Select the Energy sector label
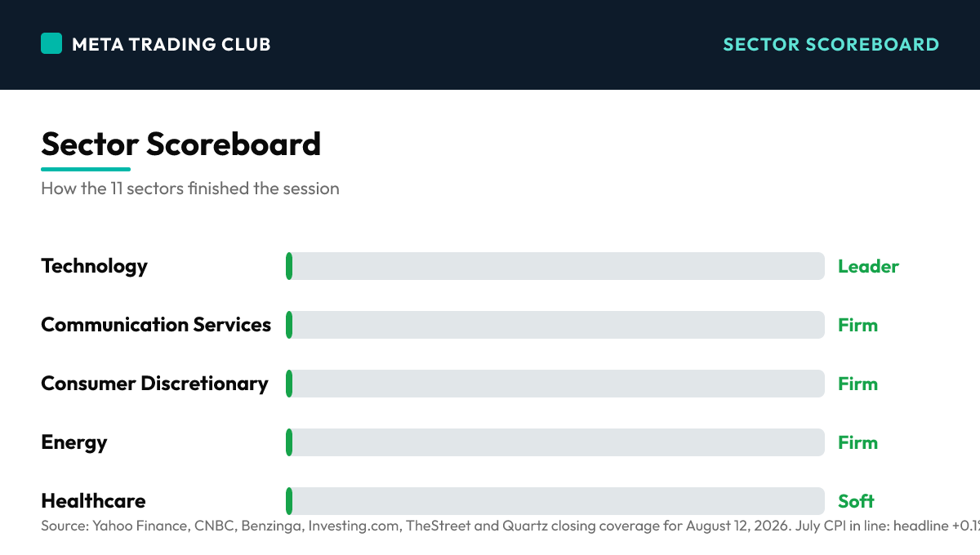This screenshot has height=555, width=980. 74,442
